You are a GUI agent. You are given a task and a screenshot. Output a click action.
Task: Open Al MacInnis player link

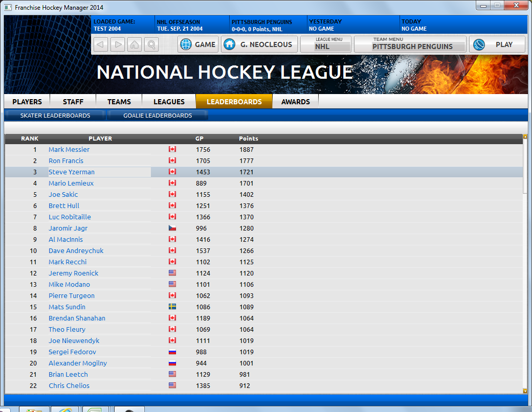coord(65,239)
